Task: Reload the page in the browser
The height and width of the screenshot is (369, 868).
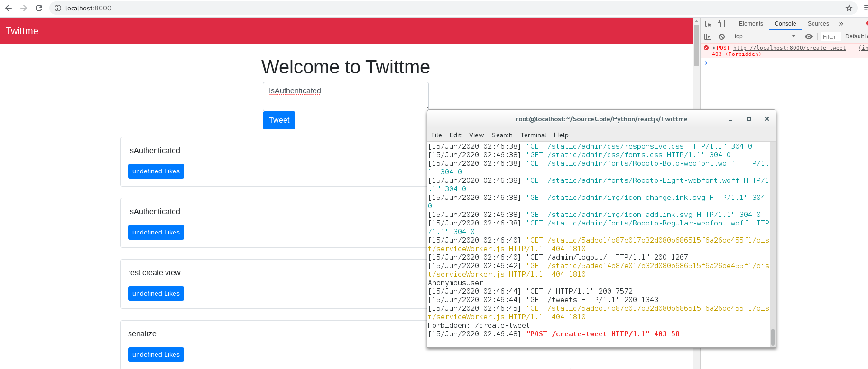Action: pyautogui.click(x=39, y=8)
